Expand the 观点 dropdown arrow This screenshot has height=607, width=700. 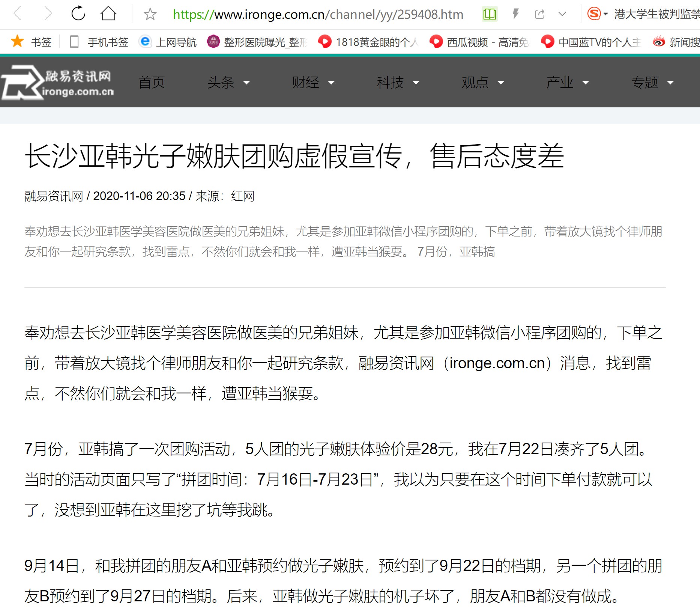point(501,83)
